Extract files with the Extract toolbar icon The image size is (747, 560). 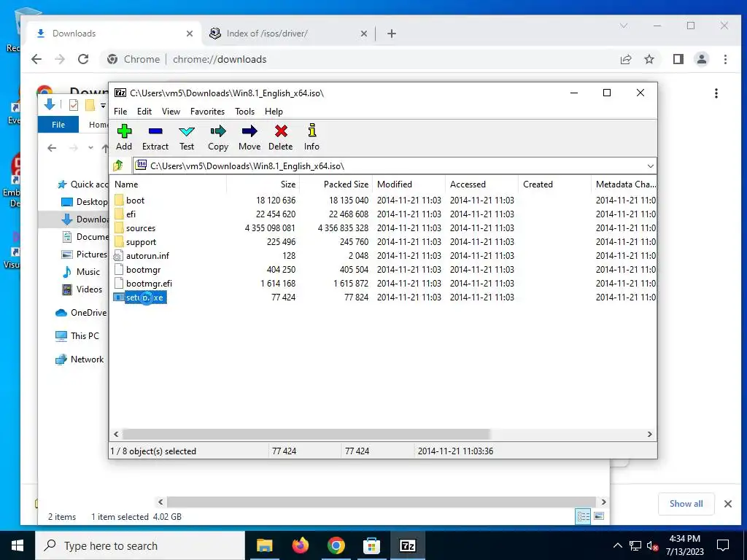[x=155, y=137]
